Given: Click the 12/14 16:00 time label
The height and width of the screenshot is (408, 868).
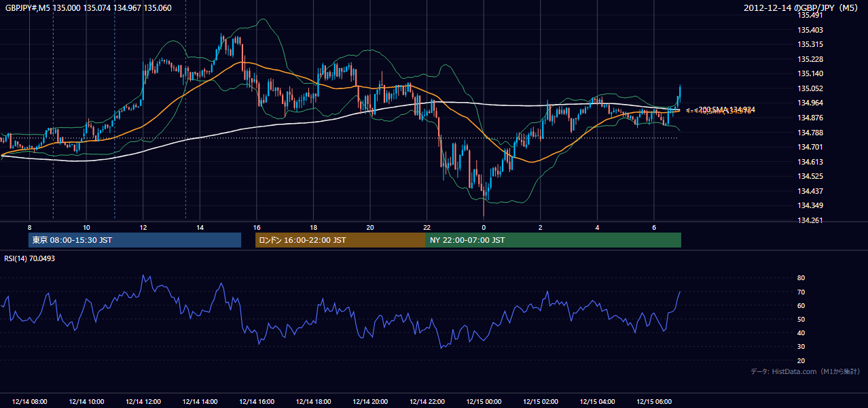Looking at the screenshot, I should 257,401.
